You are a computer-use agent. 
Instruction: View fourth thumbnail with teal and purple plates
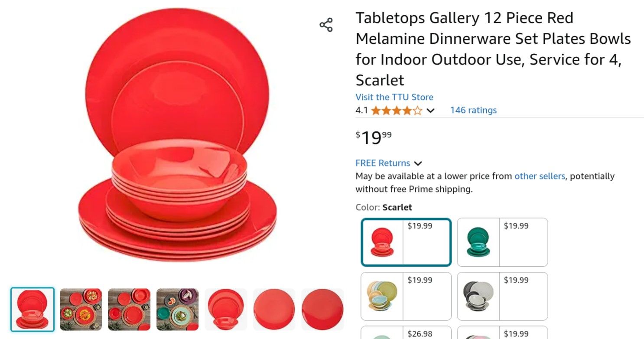[x=178, y=310]
